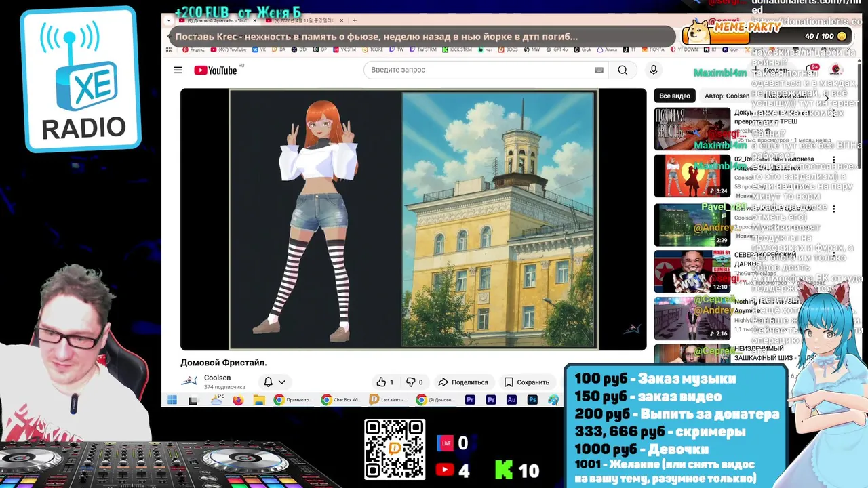
Task: Open the on-screen keyboard icon in search box
Action: (599, 70)
